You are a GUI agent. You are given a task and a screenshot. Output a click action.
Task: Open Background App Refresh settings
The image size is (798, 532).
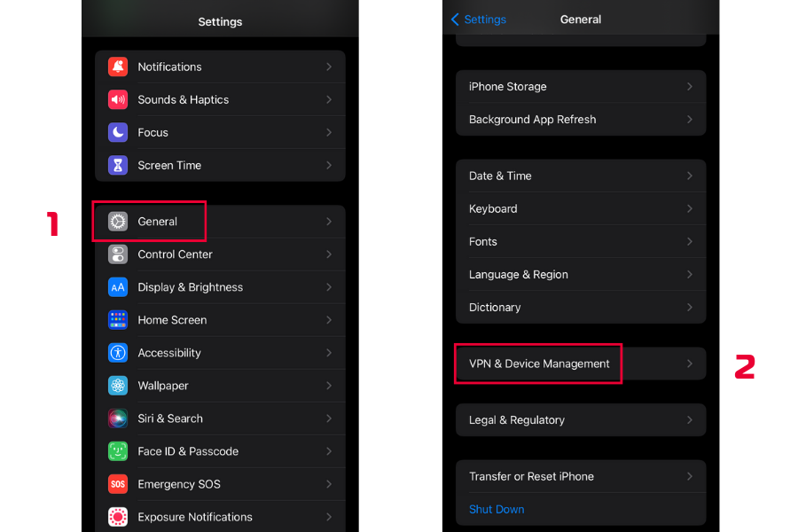click(532, 120)
